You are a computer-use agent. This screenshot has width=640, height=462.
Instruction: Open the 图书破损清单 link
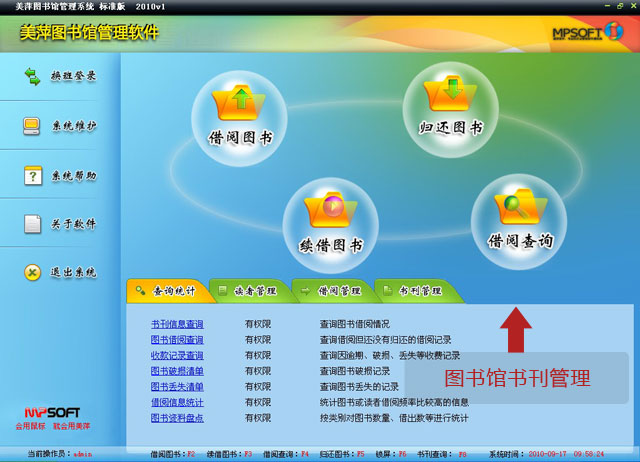coord(177,371)
